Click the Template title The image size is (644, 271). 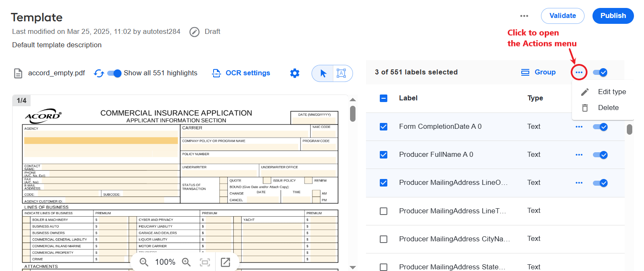(37, 17)
